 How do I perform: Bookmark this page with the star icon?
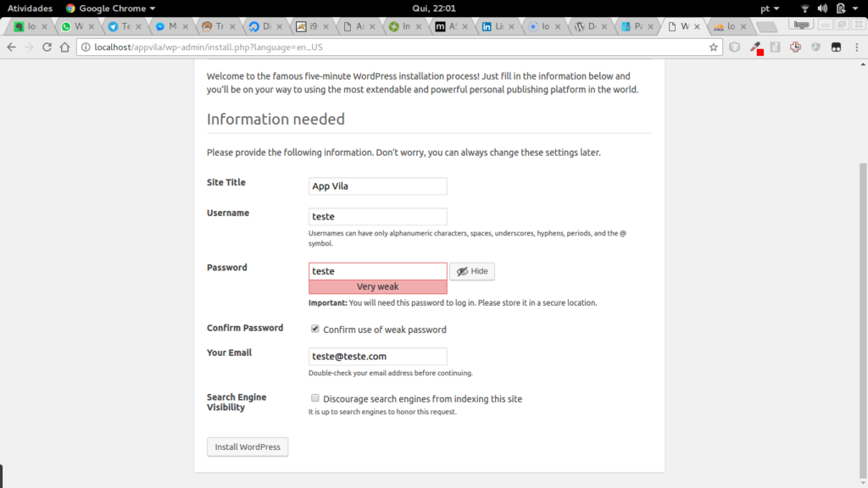point(715,47)
